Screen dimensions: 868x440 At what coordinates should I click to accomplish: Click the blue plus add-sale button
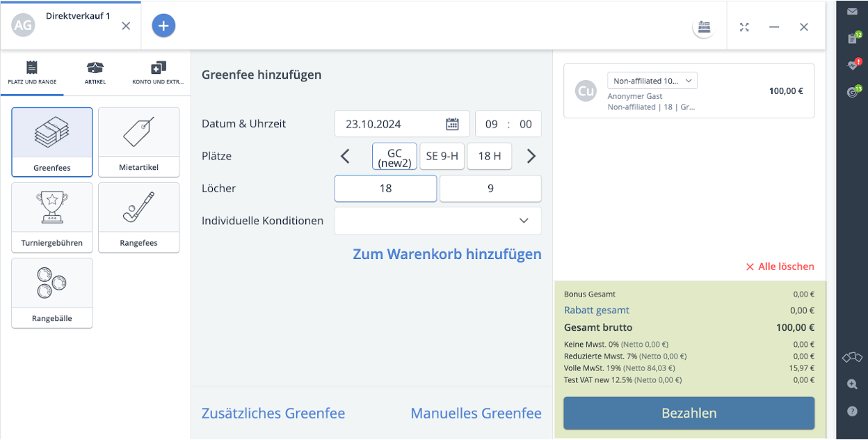coord(163,26)
